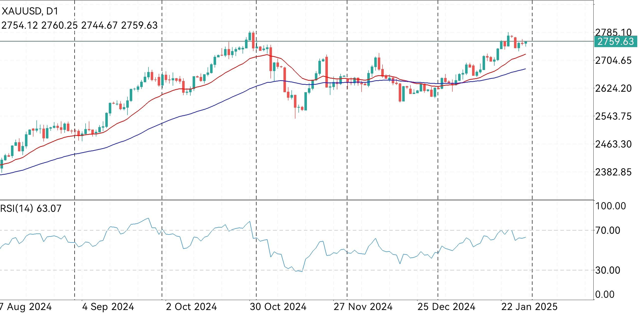Click the 2382.85 price axis label

tap(613, 172)
